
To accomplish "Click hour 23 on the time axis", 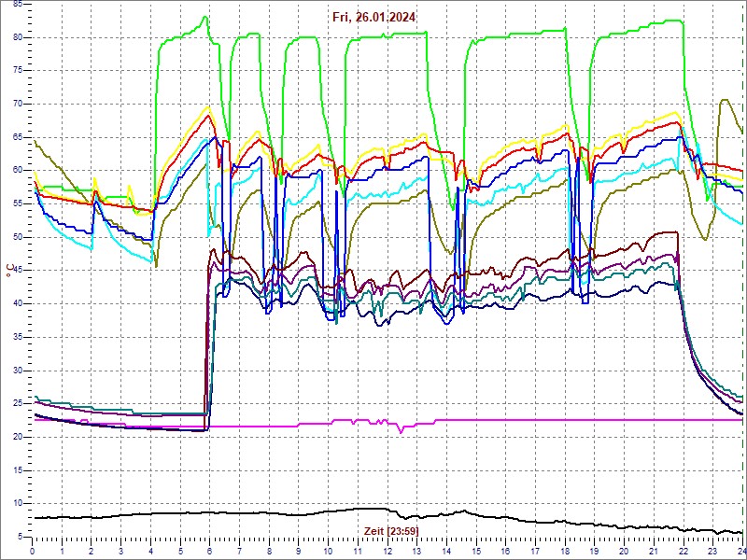I will click(x=712, y=551).
